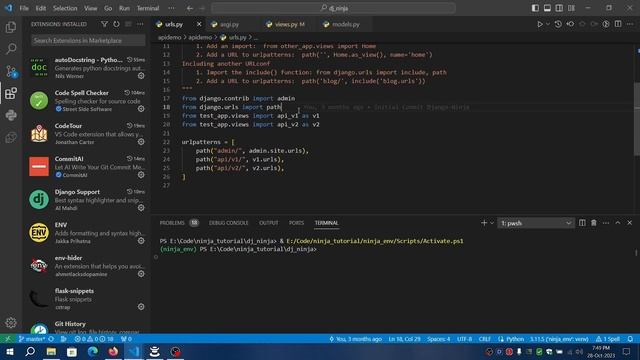
Task: Manage autoDocstring extension via gear icon
Action: 141,76
